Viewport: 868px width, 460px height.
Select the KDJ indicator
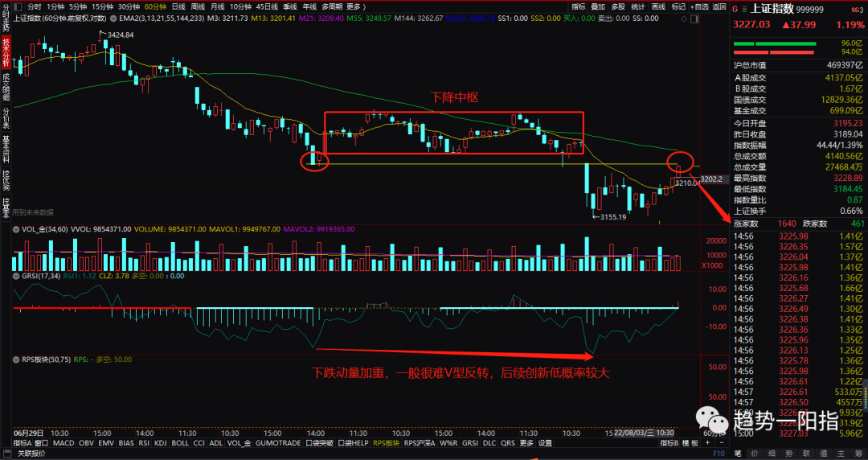point(161,443)
